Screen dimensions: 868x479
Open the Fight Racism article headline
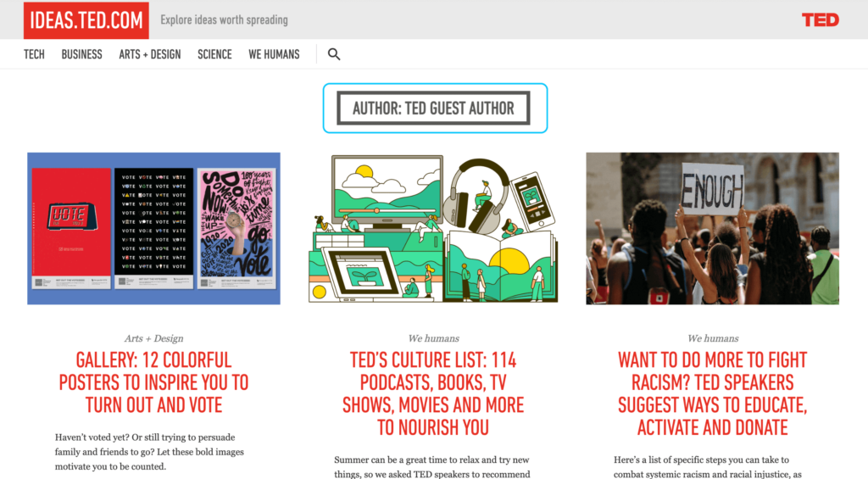point(712,393)
